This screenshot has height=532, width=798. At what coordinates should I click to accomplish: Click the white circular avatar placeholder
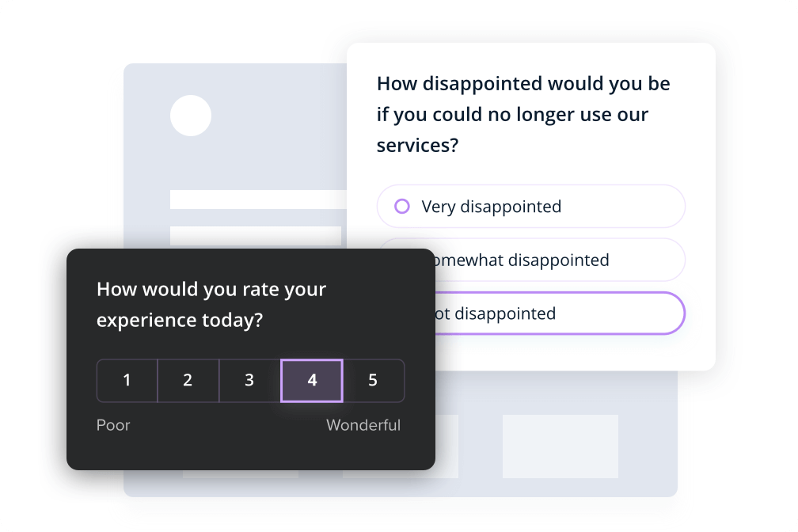click(x=191, y=116)
